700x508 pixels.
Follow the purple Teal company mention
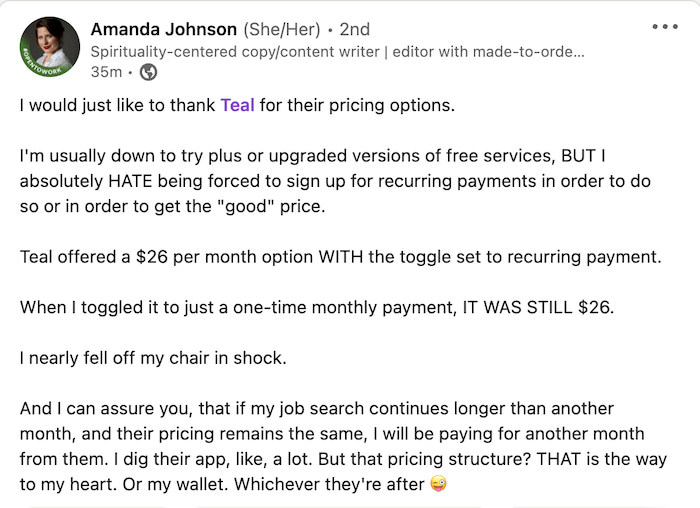point(238,105)
